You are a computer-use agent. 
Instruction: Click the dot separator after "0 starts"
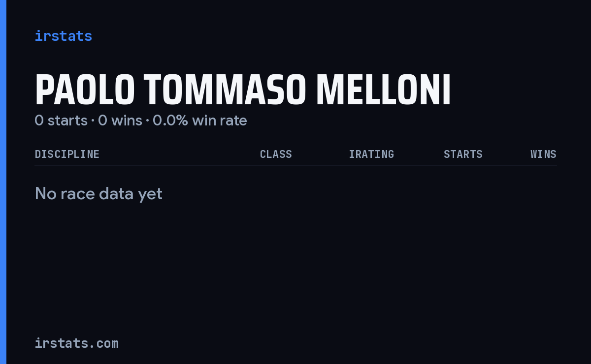pos(93,121)
